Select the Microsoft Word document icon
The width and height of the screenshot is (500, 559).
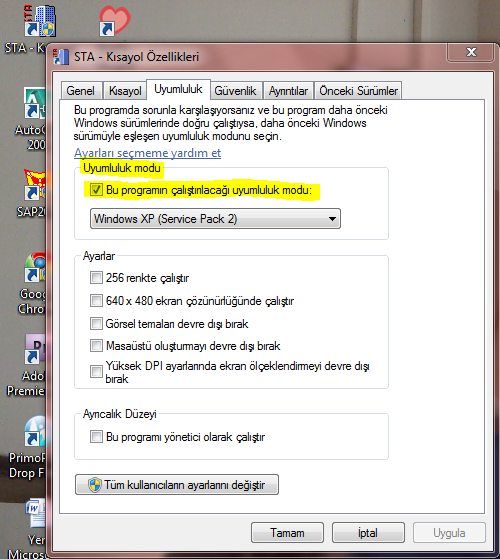(x=35, y=512)
